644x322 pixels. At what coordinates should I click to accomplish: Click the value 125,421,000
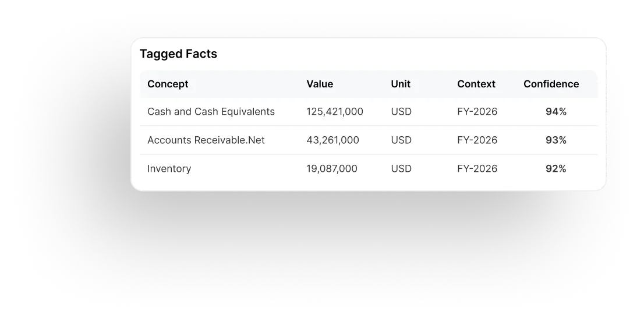click(x=335, y=112)
